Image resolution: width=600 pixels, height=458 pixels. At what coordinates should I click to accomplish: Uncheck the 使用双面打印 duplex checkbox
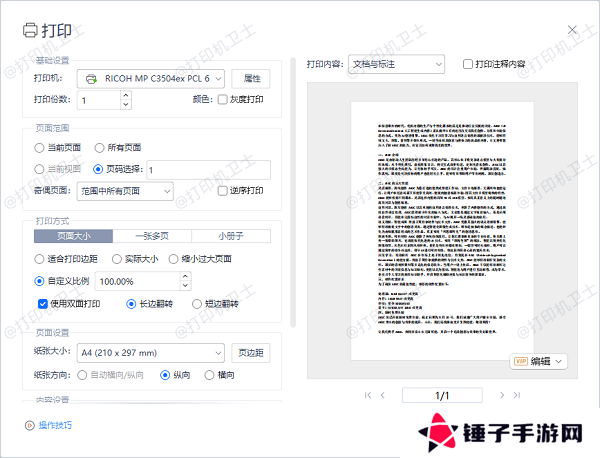(43, 304)
